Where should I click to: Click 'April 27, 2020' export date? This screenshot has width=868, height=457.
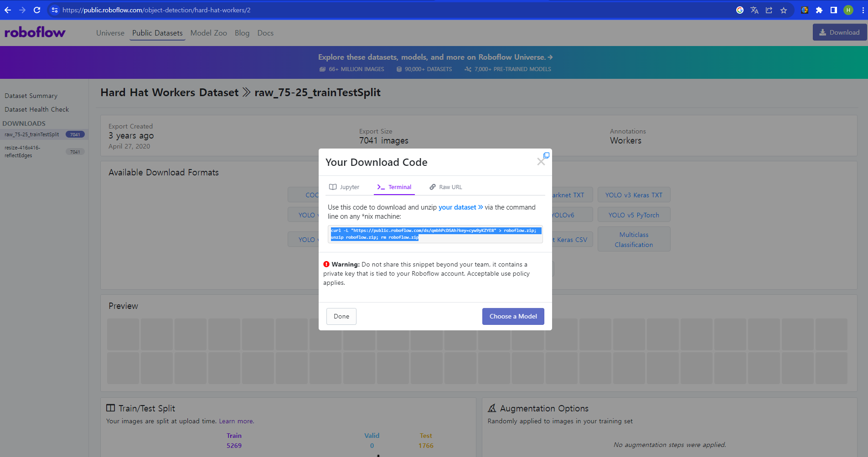pos(129,146)
